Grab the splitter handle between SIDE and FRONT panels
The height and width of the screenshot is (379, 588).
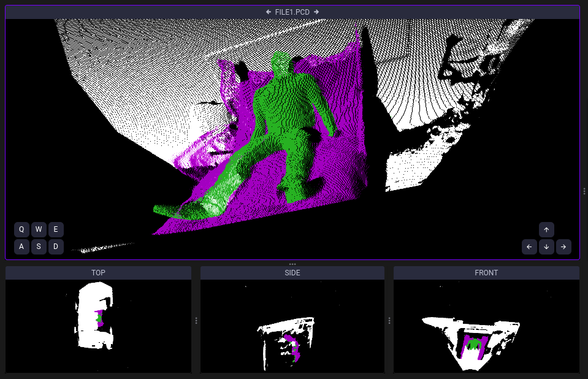pyautogui.click(x=389, y=321)
